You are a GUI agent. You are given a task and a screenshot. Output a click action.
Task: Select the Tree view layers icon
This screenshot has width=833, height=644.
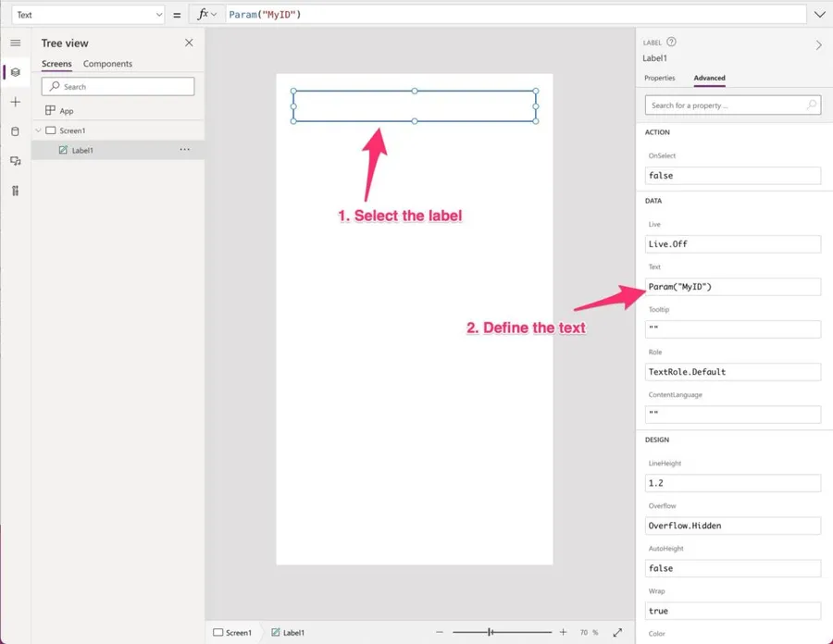(16, 72)
